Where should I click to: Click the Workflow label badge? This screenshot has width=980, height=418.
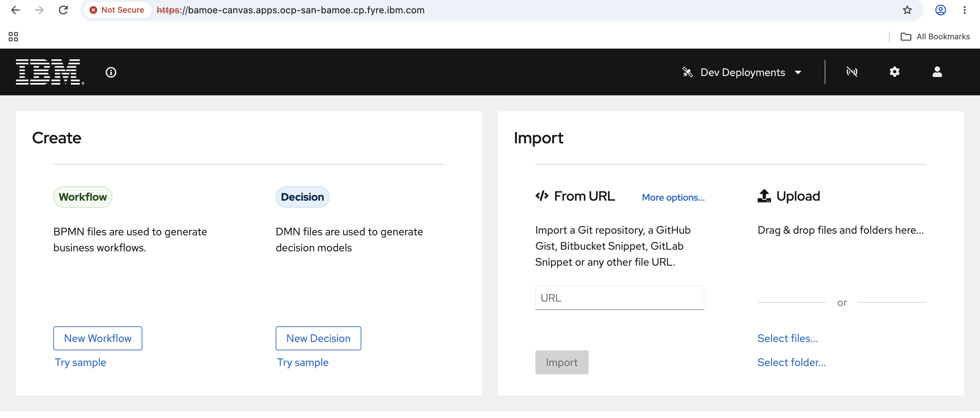point(83,197)
